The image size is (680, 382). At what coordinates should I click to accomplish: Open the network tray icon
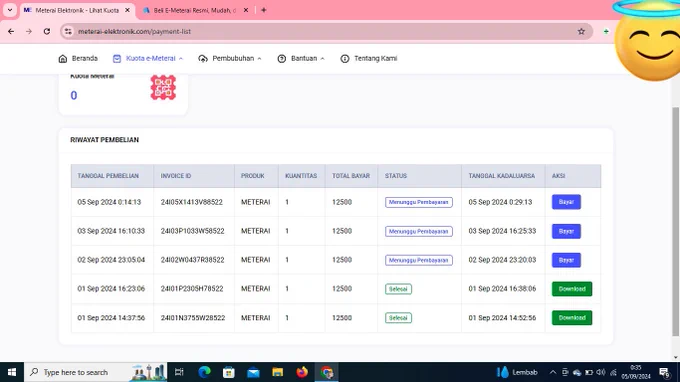pos(613,372)
